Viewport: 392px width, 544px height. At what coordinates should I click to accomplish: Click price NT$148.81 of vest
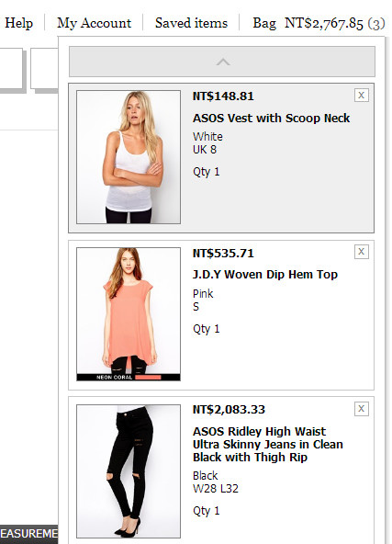click(223, 96)
